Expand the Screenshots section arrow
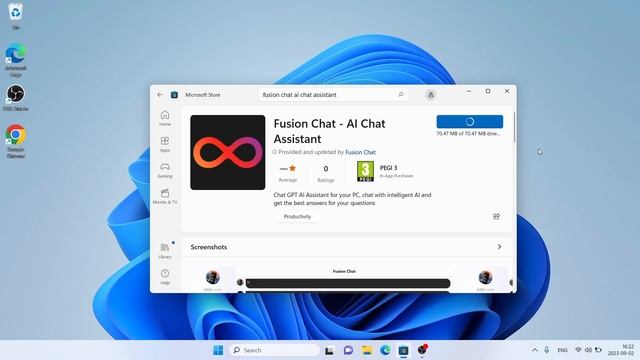 (x=499, y=247)
